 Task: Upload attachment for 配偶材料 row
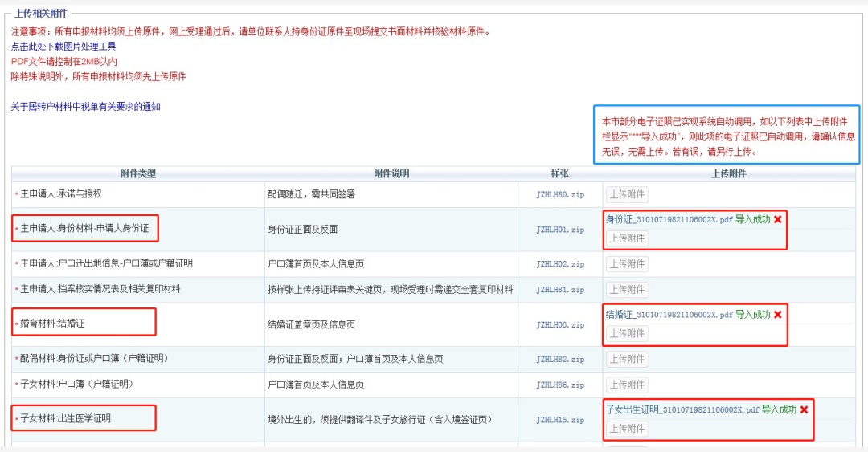tap(627, 360)
